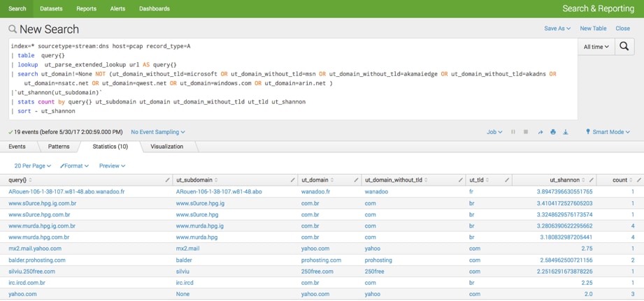
Task: Click the mx2.mail.yahoo.com query cell
Action: click(35, 249)
